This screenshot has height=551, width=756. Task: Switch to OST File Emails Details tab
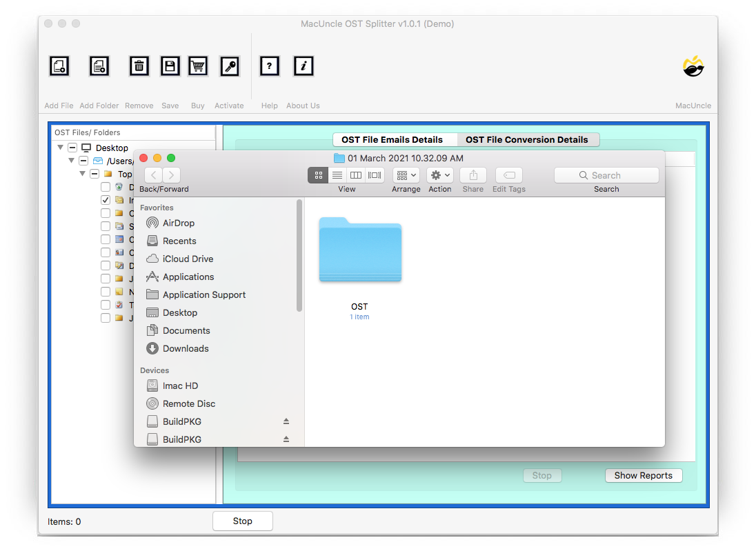[392, 139]
